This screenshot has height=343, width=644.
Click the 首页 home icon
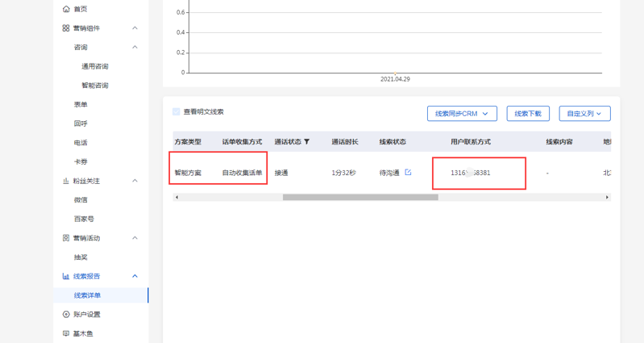point(66,9)
